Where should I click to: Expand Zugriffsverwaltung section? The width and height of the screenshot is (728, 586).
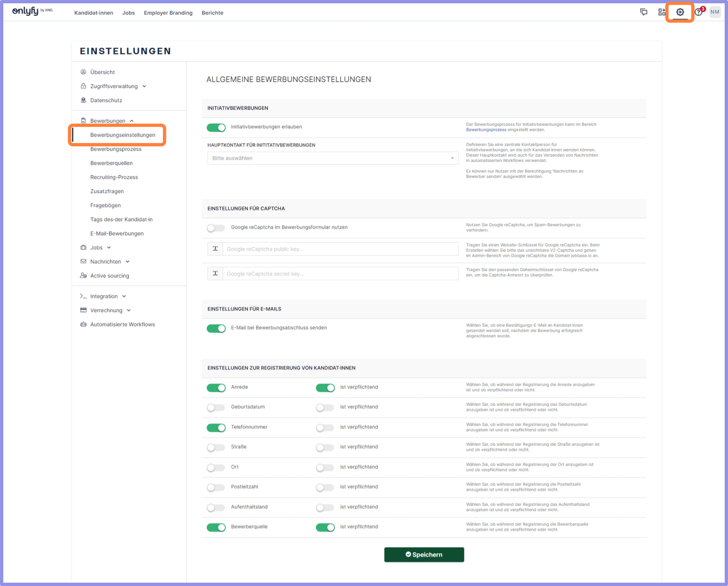click(114, 86)
